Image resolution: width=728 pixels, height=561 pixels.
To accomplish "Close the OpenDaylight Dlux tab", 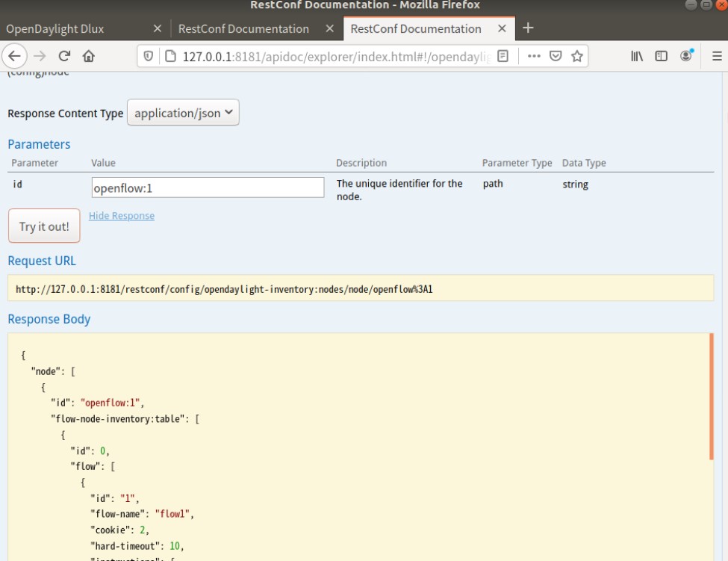I will (x=158, y=28).
